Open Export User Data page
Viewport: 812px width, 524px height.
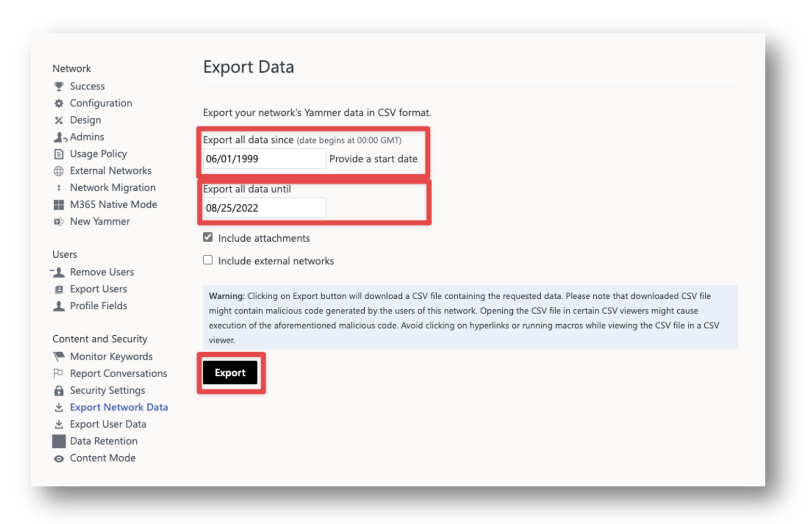click(x=108, y=424)
